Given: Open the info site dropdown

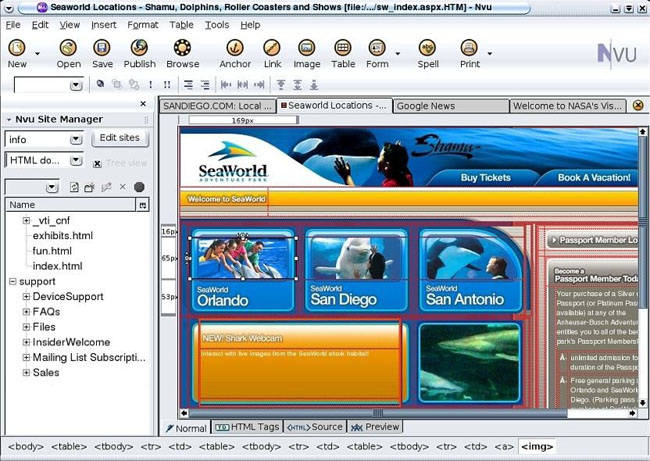Looking at the screenshot, I should pos(76,139).
